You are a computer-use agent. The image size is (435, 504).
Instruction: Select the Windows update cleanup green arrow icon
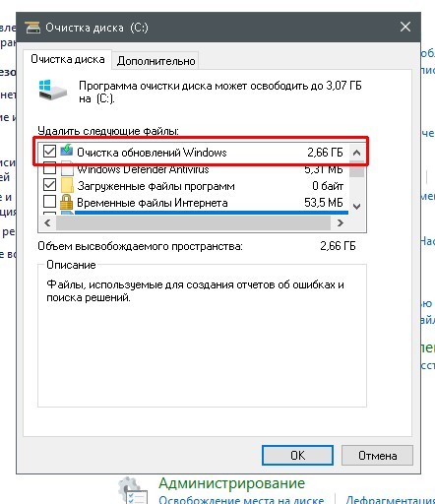[x=67, y=151]
